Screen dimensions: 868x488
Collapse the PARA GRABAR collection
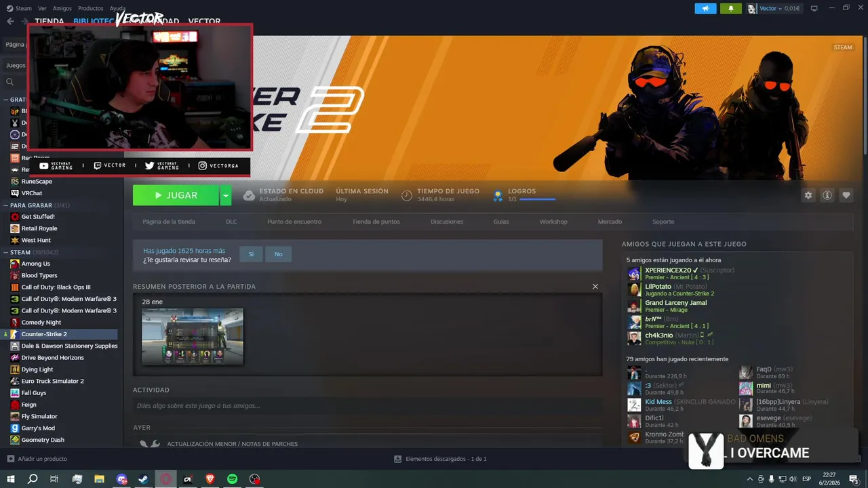point(5,205)
